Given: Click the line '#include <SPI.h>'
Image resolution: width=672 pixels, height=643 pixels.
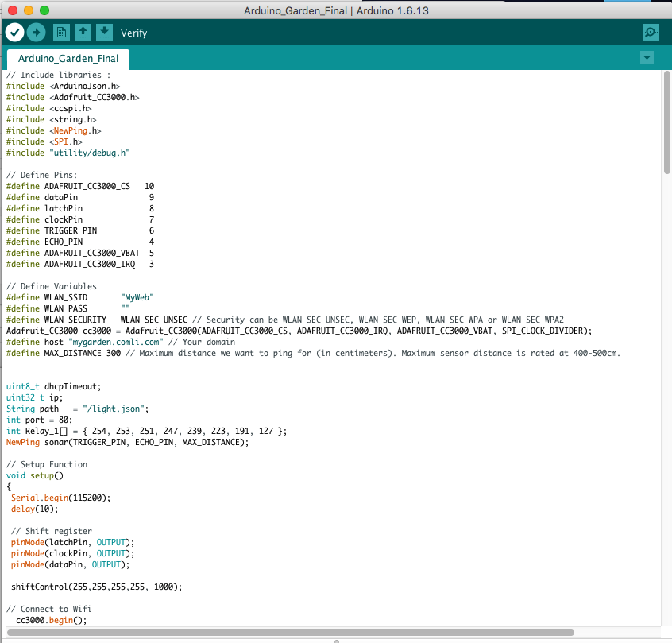Looking at the screenshot, I should pos(44,142).
